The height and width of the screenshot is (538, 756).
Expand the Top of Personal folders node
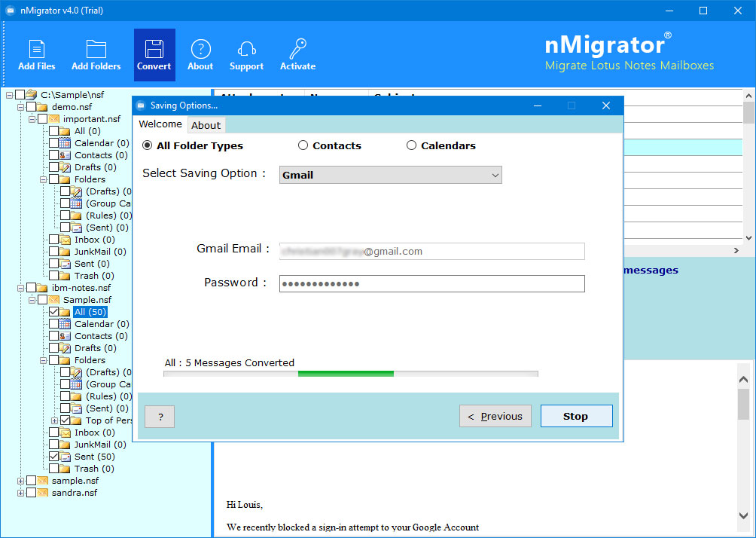pyautogui.click(x=54, y=420)
